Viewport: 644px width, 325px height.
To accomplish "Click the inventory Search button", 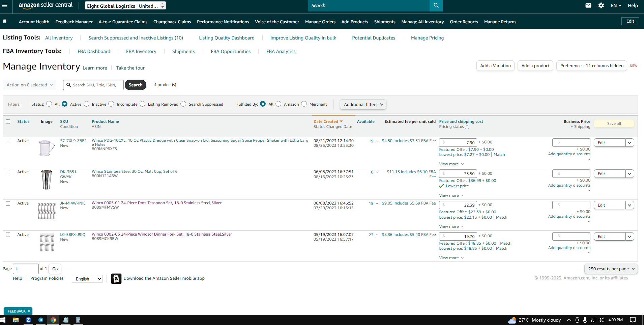I will click(136, 85).
